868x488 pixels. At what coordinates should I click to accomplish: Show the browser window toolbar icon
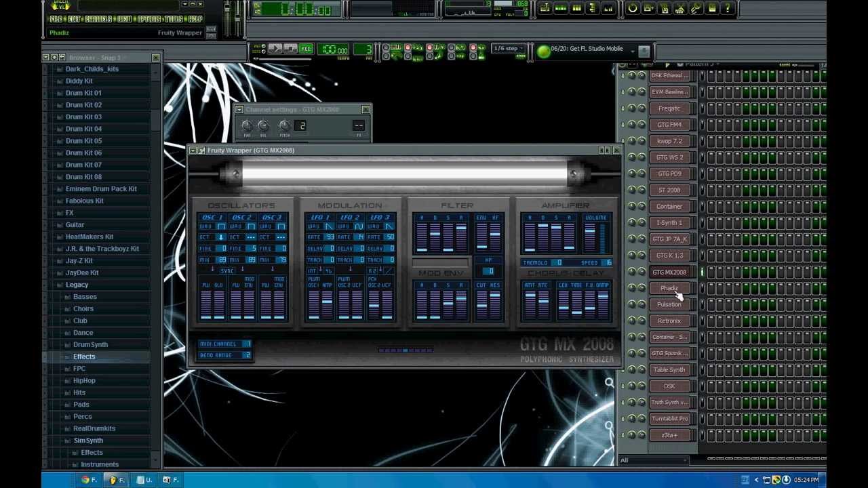[x=593, y=8]
